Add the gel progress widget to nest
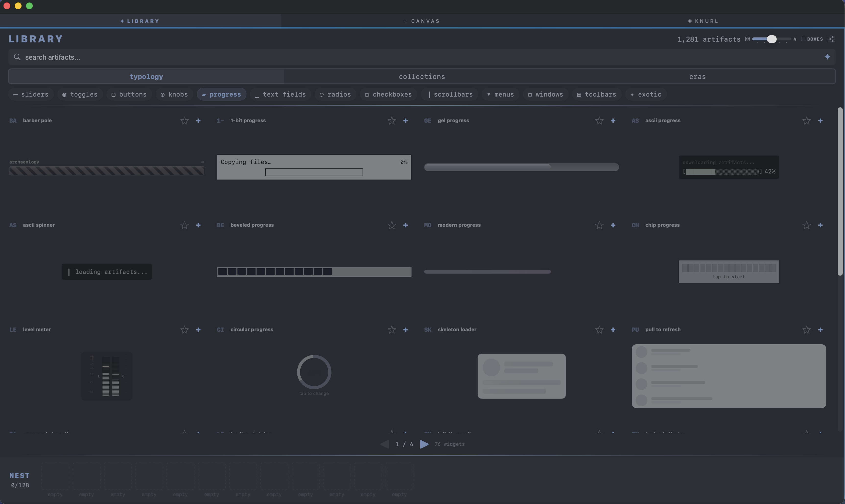 pyautogui.click(x=613, y=121)
